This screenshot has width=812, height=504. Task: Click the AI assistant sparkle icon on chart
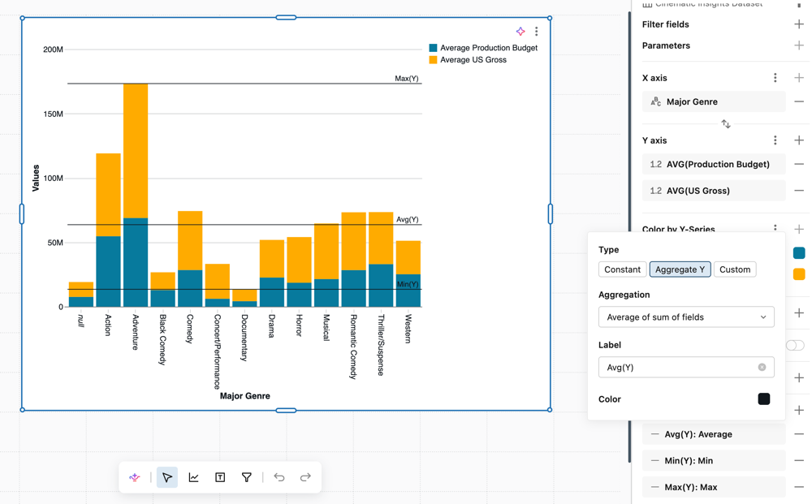(520, 32)
